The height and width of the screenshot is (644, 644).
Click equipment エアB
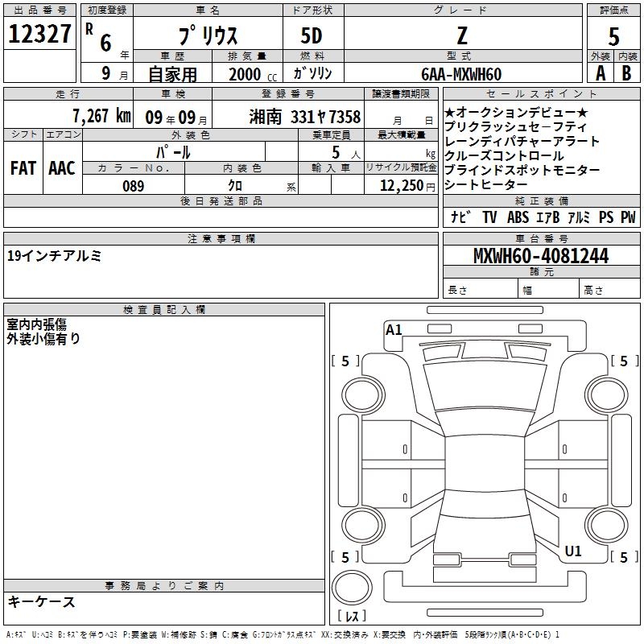click(548, 217)
